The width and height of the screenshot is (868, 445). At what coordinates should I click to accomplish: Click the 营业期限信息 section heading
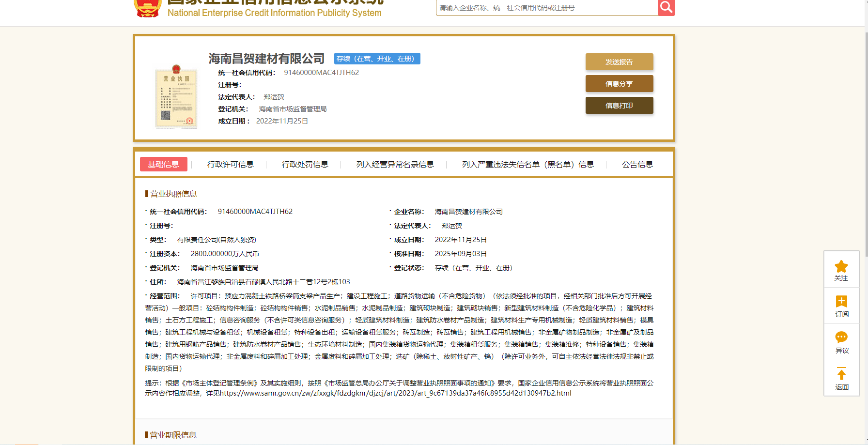tap(173, 435)
